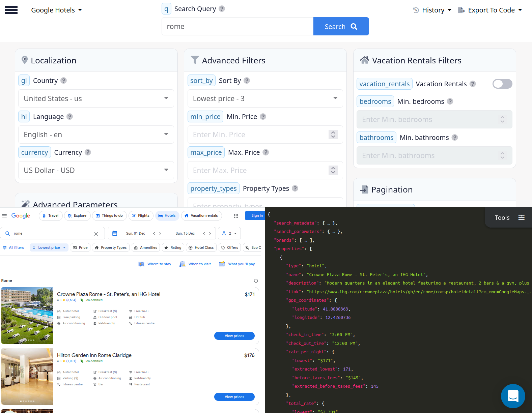The width and height of the screenshot is (532, 413).
Task: Click info icon beside Rome heading
Action: click(256, 281)
